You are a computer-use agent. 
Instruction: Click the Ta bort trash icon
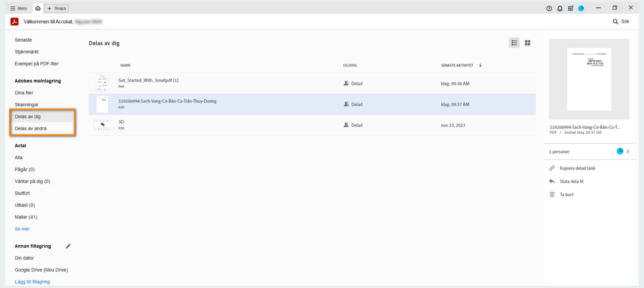[552, 195]
